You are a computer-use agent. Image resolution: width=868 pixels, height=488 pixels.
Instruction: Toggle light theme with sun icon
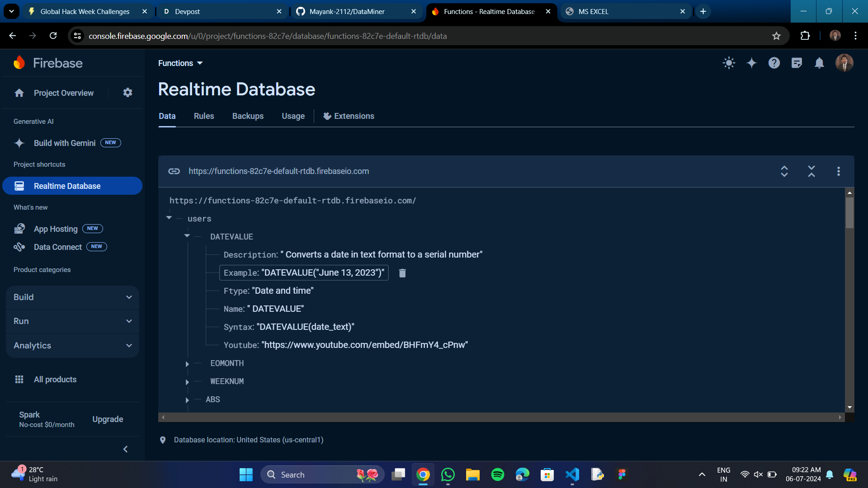[729, 63]
